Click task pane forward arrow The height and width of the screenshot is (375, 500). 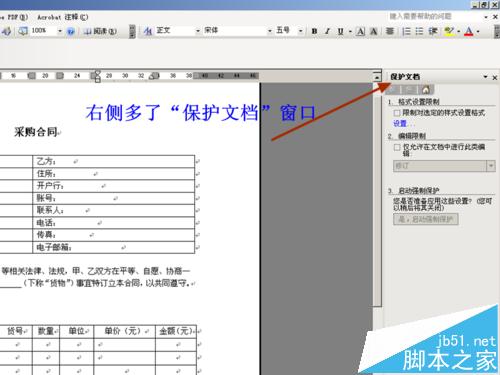click(x=410, y=89)
